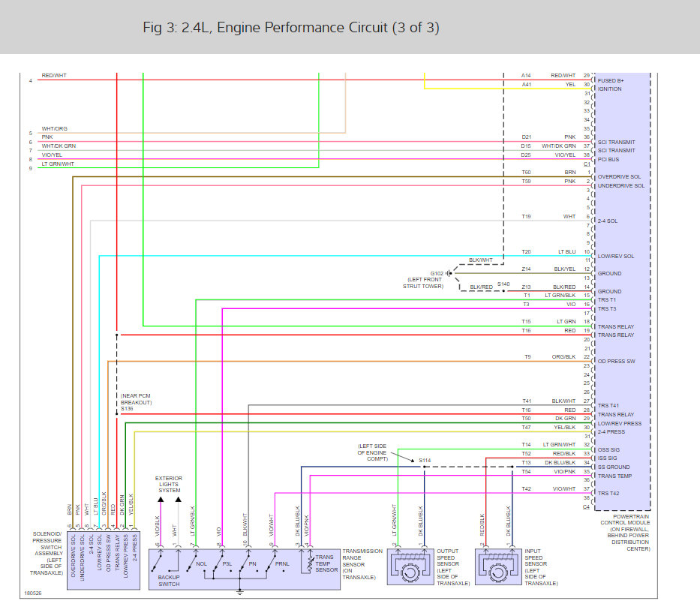Click 'UNDERDRIVE SOL' label on the PCM

[x=621, y=186]
